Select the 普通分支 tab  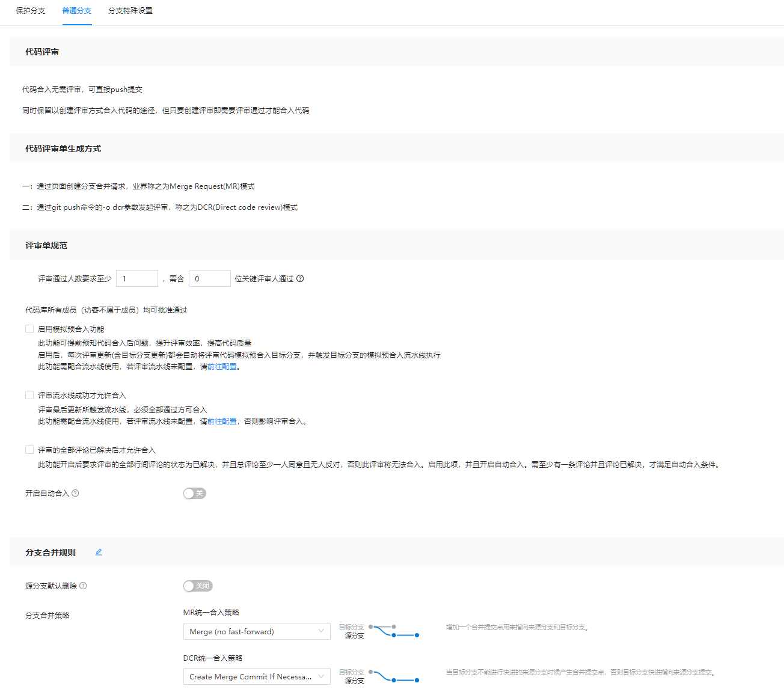click(x=77, y=11)
